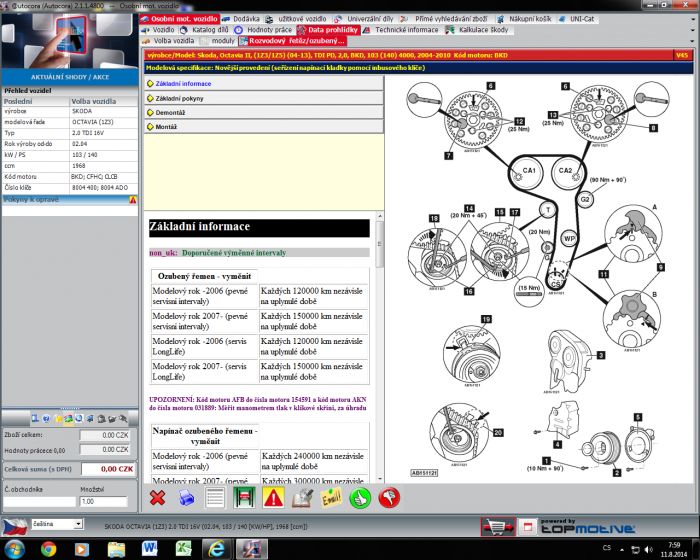Click the Pokyny k opravě header
The image size is (700, 560).
(x=70, y=200)
